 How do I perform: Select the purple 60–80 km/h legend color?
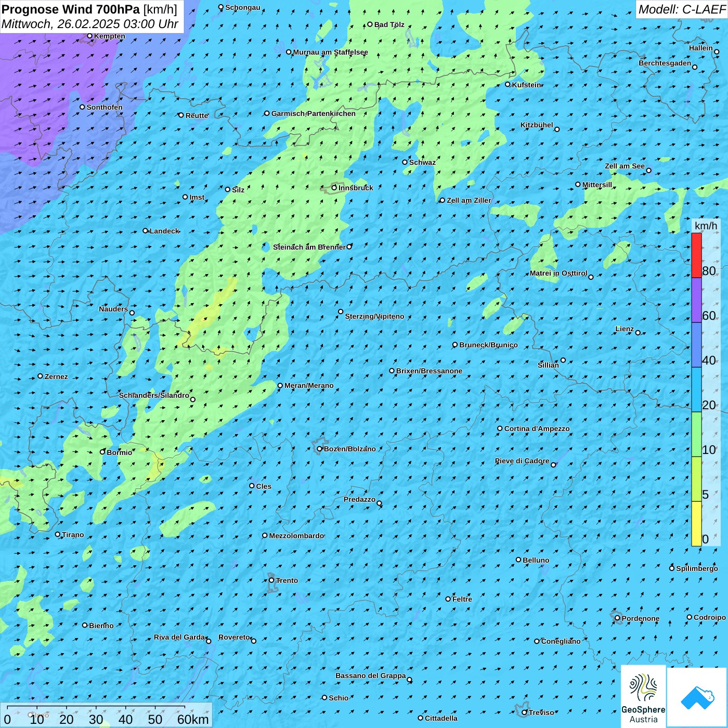coord(696,300)
